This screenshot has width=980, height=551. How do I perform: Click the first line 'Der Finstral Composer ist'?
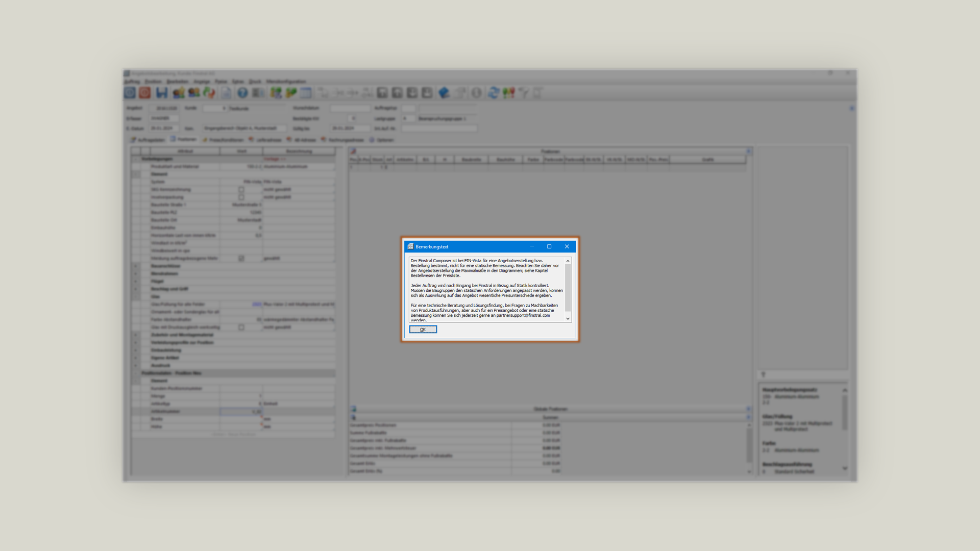pyautogui.click(x=477, y=261)
